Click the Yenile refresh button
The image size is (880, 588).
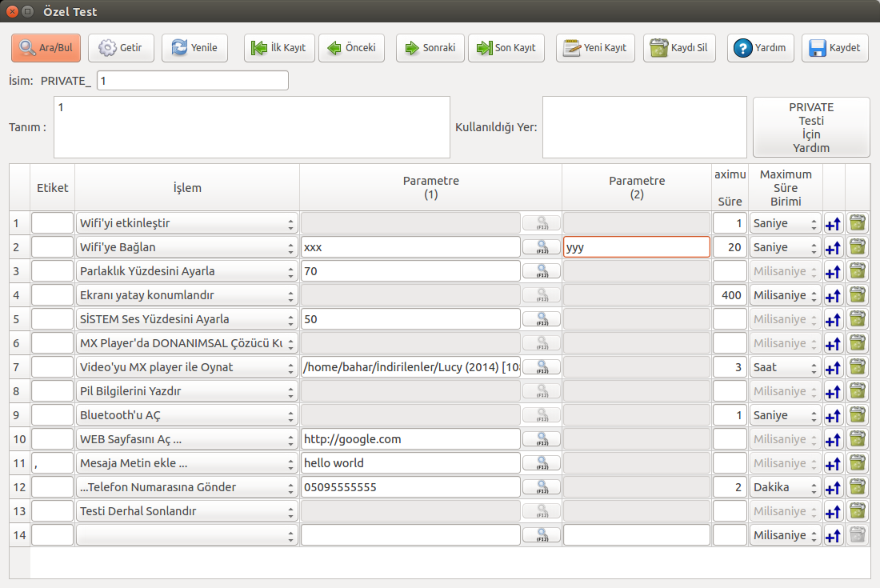(x=194, y=48)
